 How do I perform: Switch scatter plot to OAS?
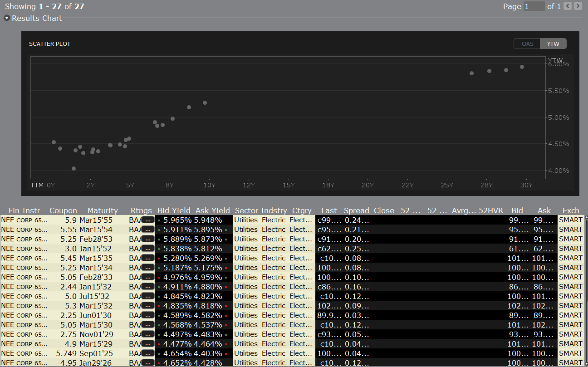(x=527, y=44)
